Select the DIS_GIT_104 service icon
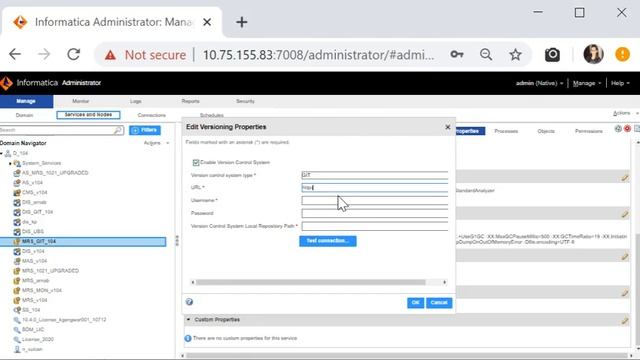Screen dimensions: 640x360 coord(17,212)
